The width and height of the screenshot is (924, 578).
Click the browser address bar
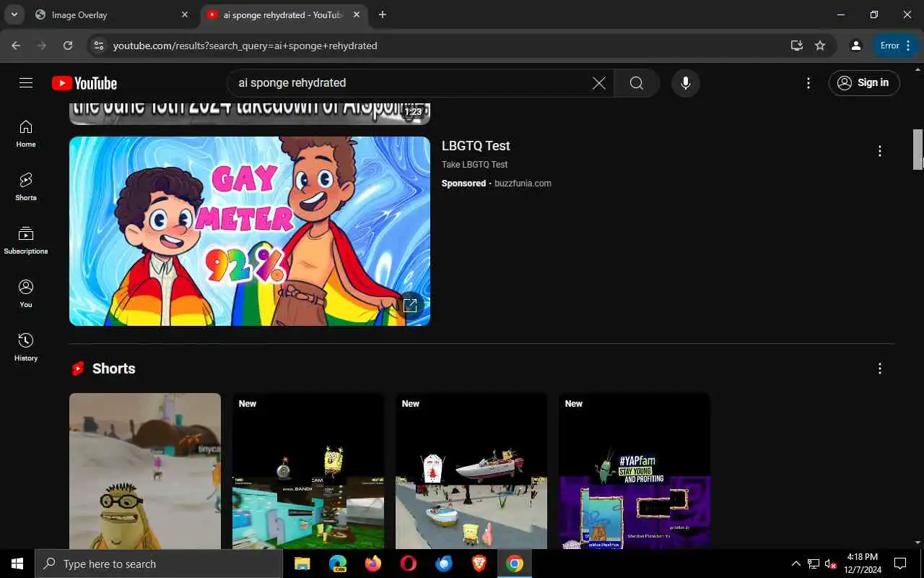(448, 46)
